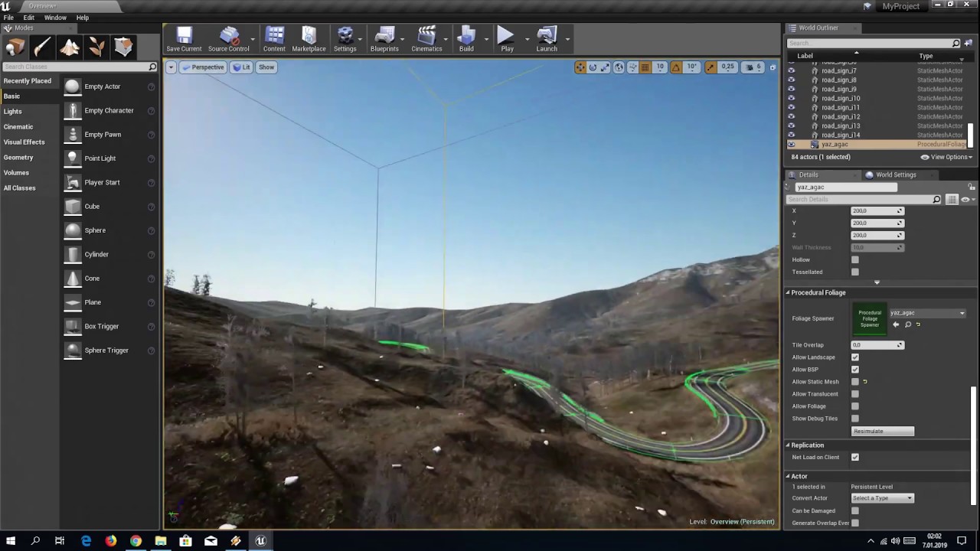980x551 pixels.
Task: Enable Allow Translucent checkbox
Action: [x=855, y=394]
